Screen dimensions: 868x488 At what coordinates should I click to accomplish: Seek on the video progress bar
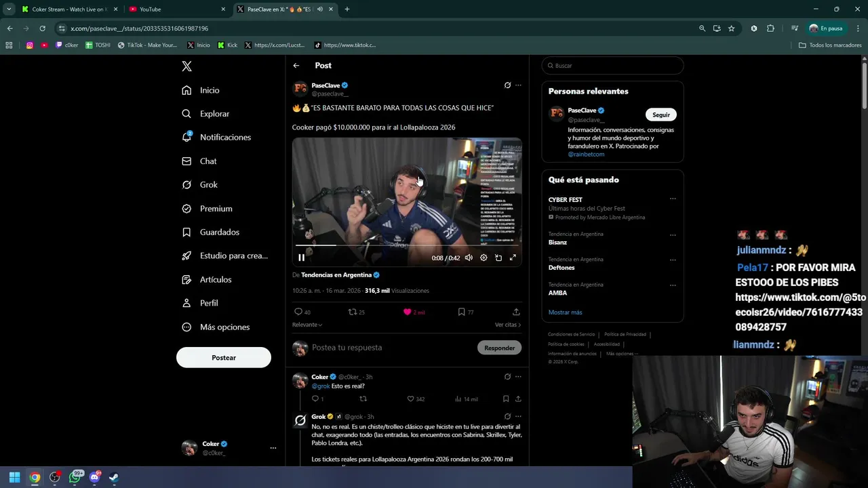click(x=407, y=245)
